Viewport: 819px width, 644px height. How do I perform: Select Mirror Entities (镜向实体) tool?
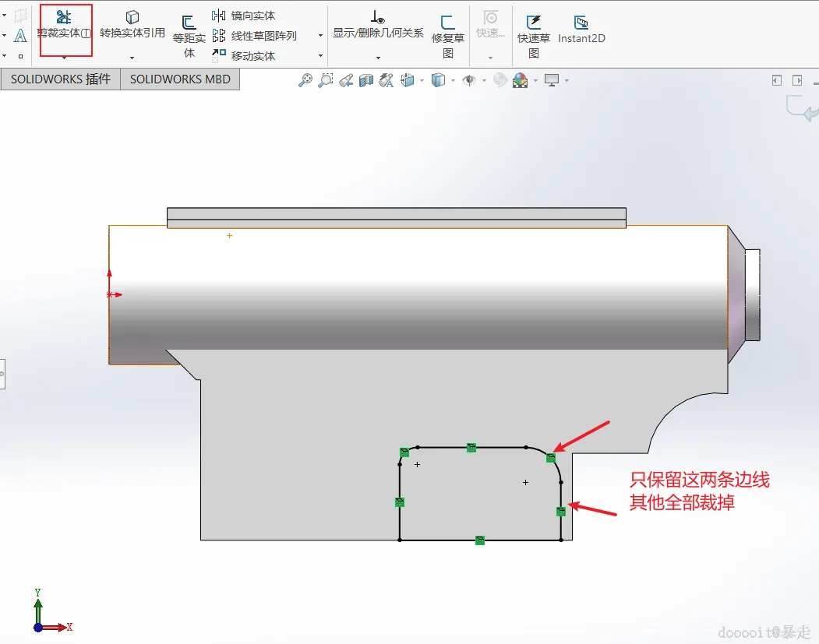[243, 16]
